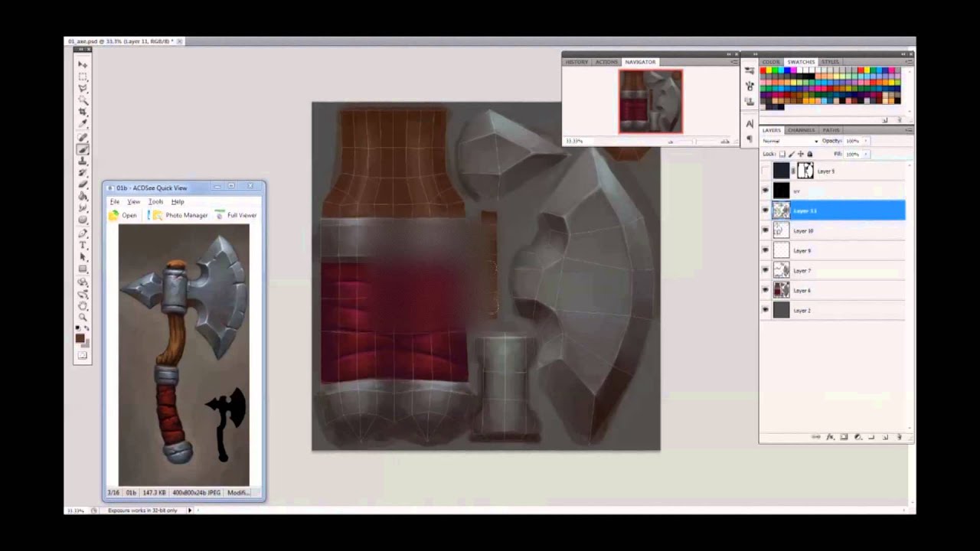Open Tools menu in ACDSee Quick View
Image resolution: width=980 pixels, height=551 pixels.
tap(155, 201)
